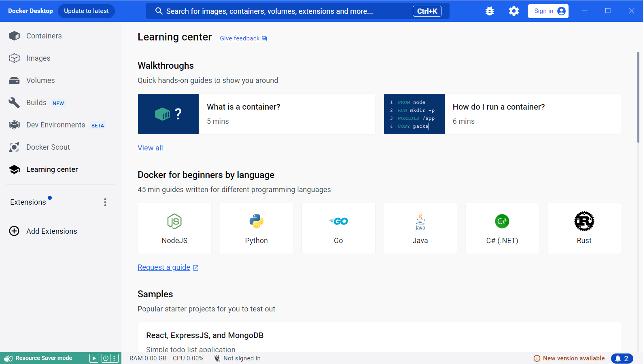
Task: Click the Ctrl+K shortcut badge
Action: click(427, 11)
